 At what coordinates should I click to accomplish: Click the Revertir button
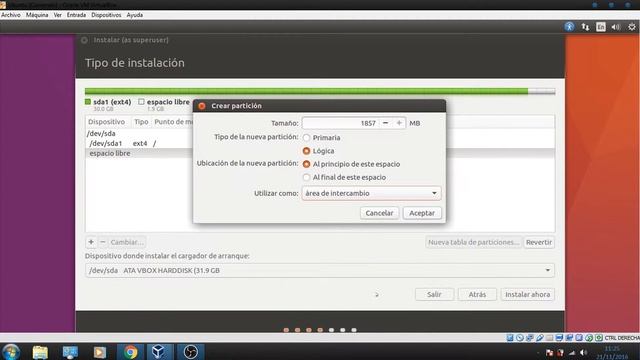539,242
